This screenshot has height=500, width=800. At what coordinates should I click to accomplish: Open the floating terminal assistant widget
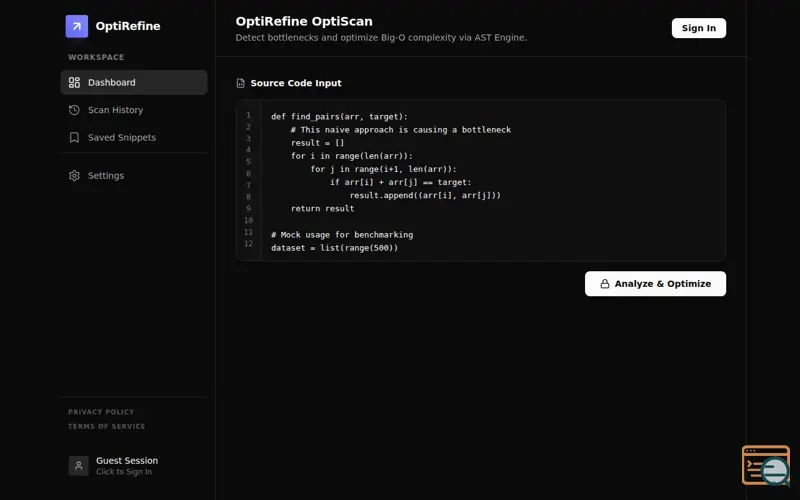click(766, 465)
